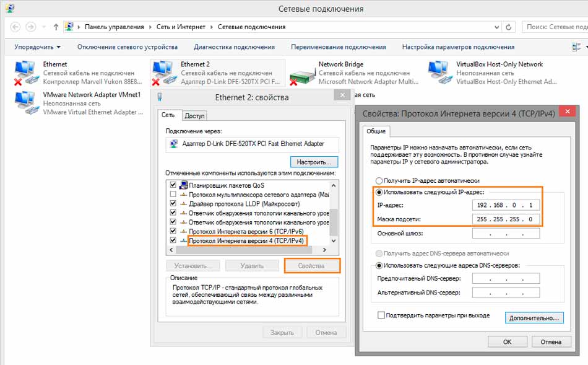The image size is (588, 365).
Task: Click Дополнительно button in IPv4 dialog
Action: [x=534, y=318]
